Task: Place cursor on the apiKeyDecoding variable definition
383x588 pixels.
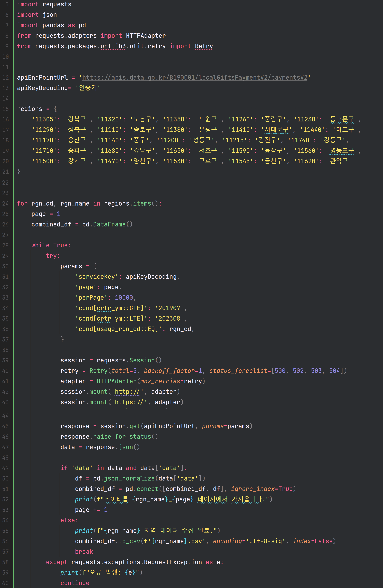Action: pyautogui.click(x=42, y=88)
